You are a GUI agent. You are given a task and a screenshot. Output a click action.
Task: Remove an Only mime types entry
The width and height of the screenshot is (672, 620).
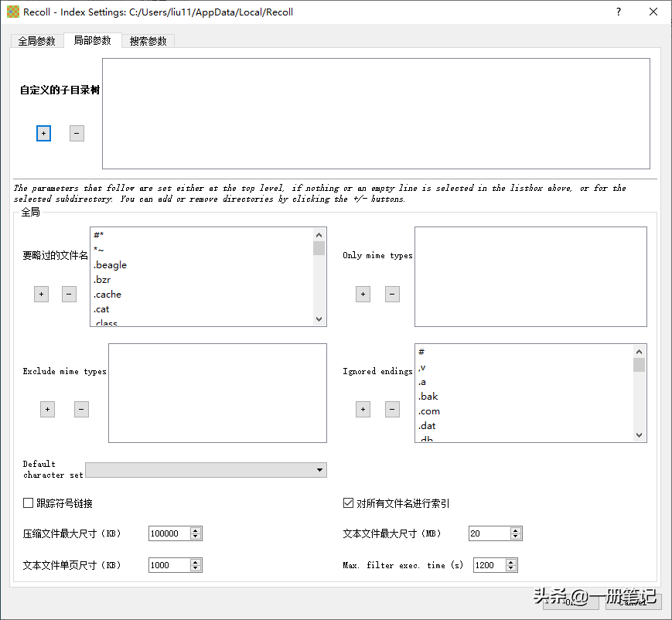pos(392,294)
